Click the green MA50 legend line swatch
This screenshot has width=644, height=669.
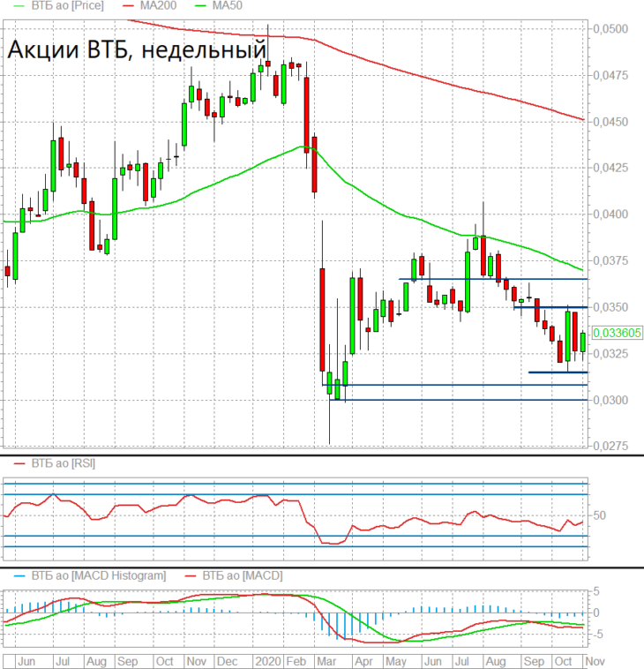200,6
